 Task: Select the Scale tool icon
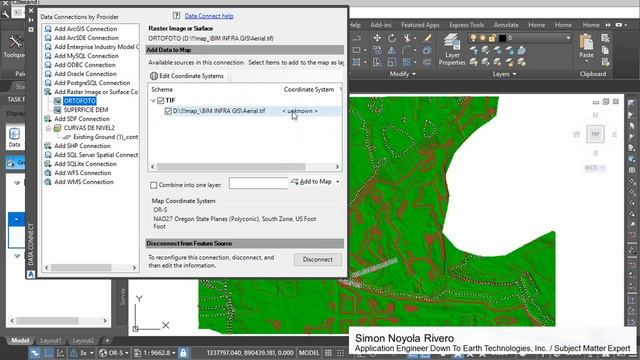392,62
